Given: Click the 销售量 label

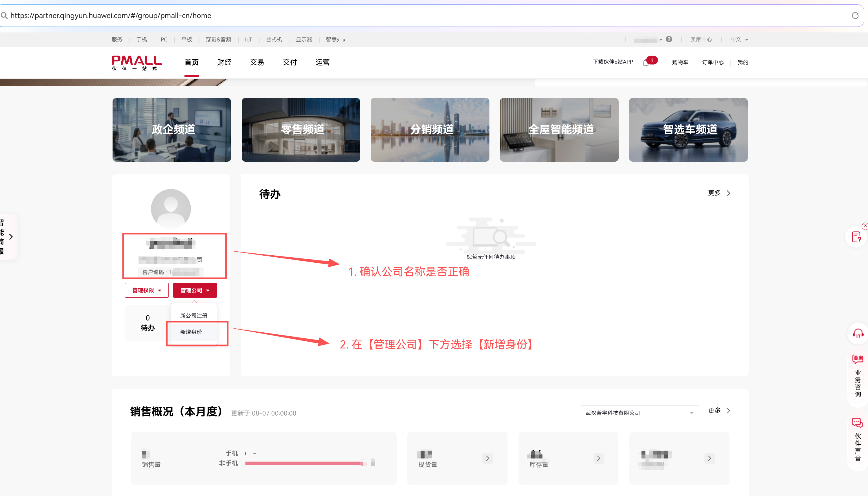Looking at the screenshot, I should pyautogui.click(x=151, y=464).
